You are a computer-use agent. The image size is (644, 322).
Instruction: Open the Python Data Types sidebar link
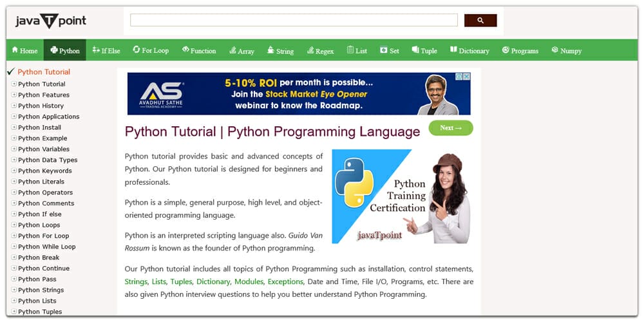48,160
